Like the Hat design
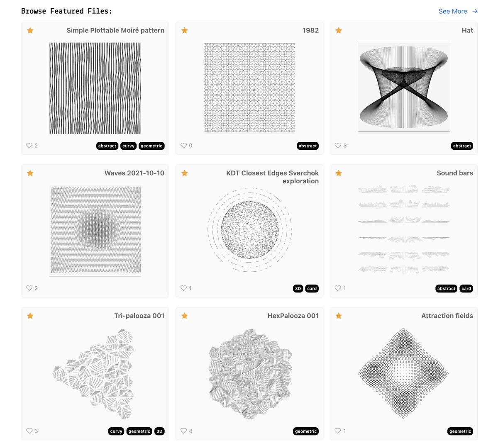This screenshot has width=498, height=448. [x=338, y=146]
